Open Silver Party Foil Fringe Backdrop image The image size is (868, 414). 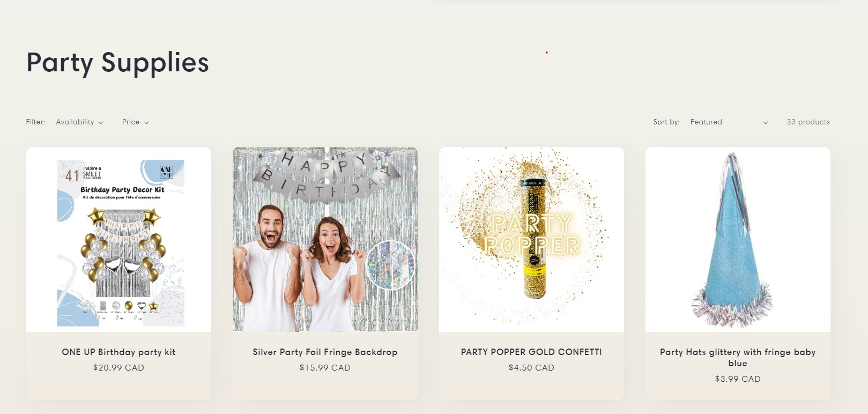(325, 240)
